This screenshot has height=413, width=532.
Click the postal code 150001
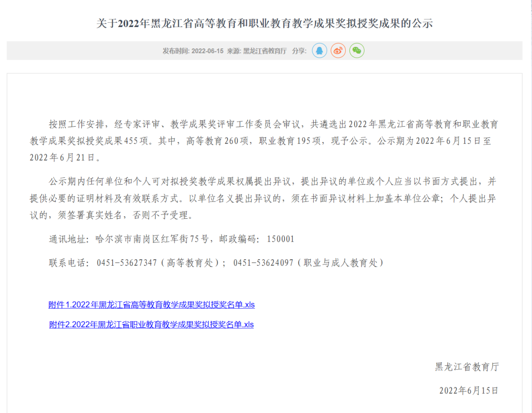(280, 240)
